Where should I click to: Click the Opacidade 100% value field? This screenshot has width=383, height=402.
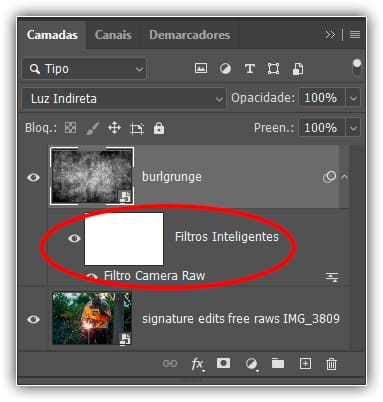tap(321, 98)
